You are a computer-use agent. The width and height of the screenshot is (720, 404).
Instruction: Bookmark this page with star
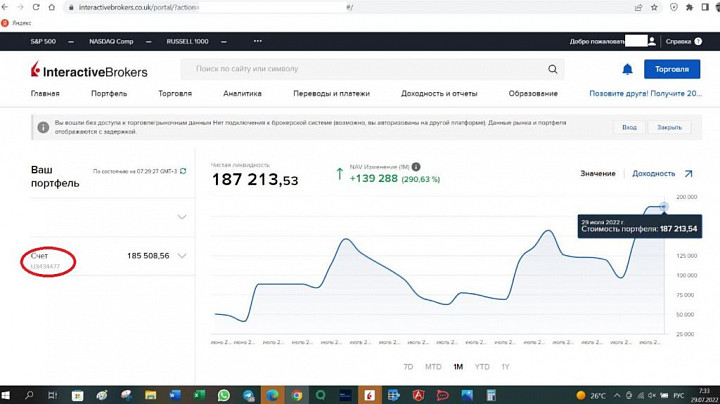pos(654,7)
